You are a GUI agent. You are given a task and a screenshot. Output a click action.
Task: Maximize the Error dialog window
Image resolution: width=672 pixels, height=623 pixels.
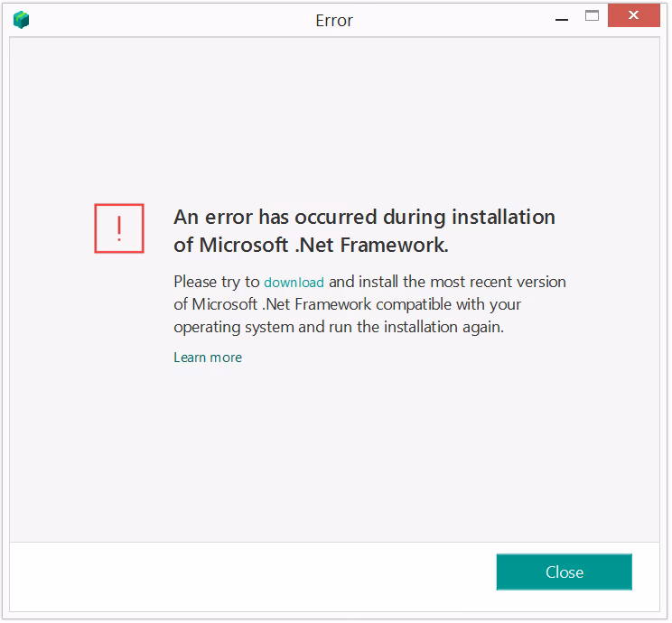point(593,16)
